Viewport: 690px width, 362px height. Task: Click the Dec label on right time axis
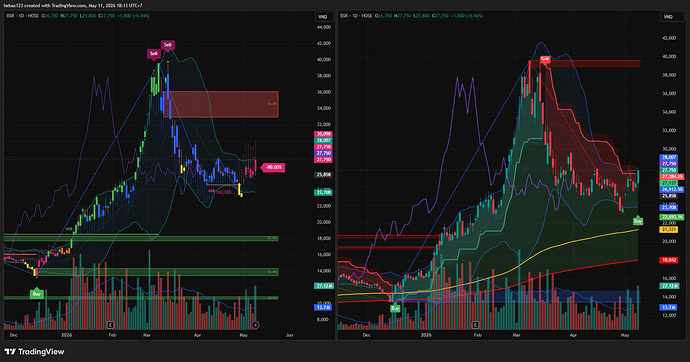click(367, 335)
